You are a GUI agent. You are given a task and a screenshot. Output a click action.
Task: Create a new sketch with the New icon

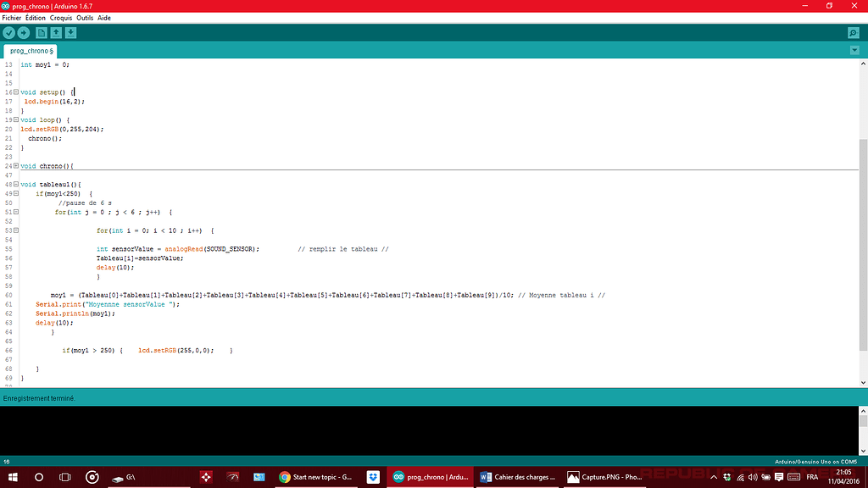click(41, 32)
